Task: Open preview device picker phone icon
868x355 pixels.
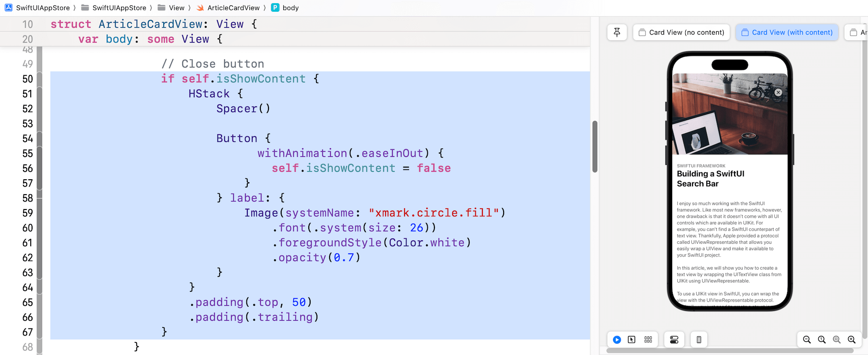Action: pos(699,340)
